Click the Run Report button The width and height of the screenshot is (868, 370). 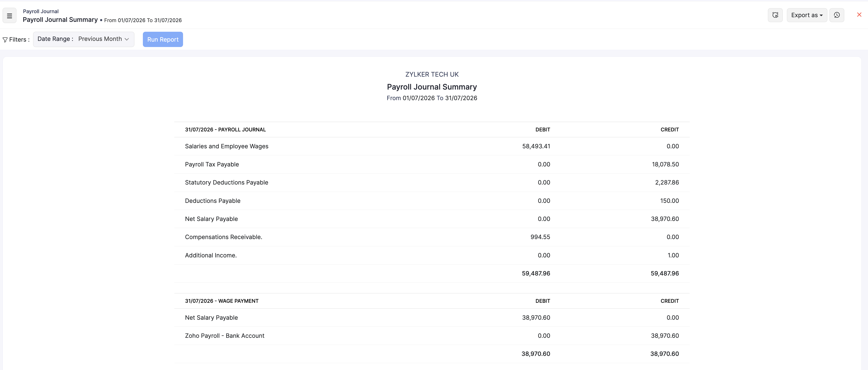point(163,39)
